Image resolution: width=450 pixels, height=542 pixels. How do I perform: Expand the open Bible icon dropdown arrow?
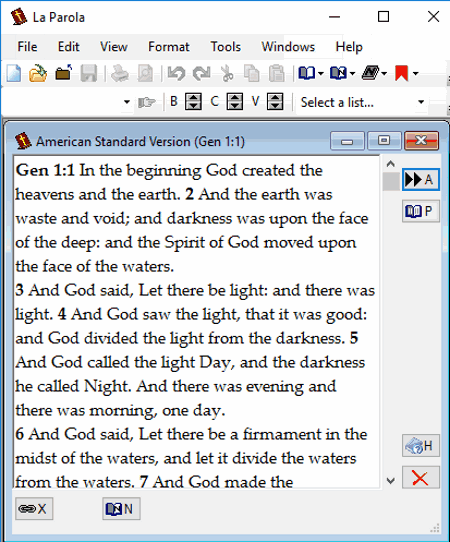tap(321, 74)
